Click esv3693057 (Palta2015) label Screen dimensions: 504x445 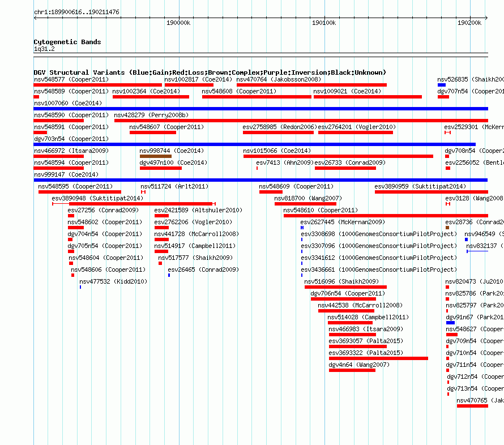coord(366,341)
